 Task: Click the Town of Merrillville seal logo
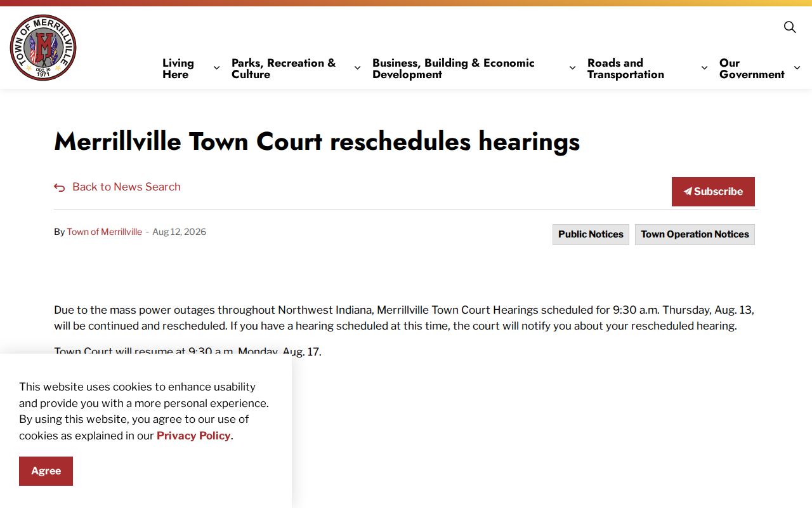click(43, 48)
